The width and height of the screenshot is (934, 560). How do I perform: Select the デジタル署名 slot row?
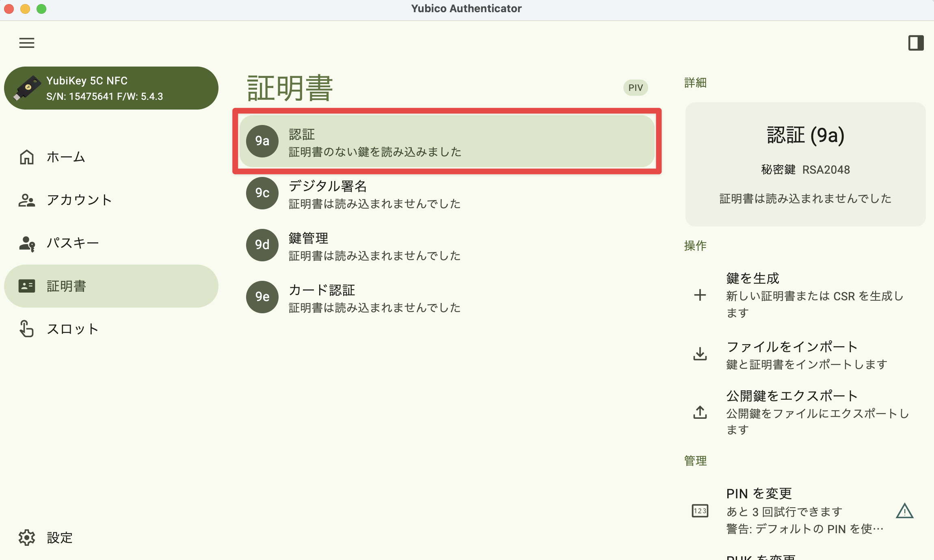[x=447, y=193]
